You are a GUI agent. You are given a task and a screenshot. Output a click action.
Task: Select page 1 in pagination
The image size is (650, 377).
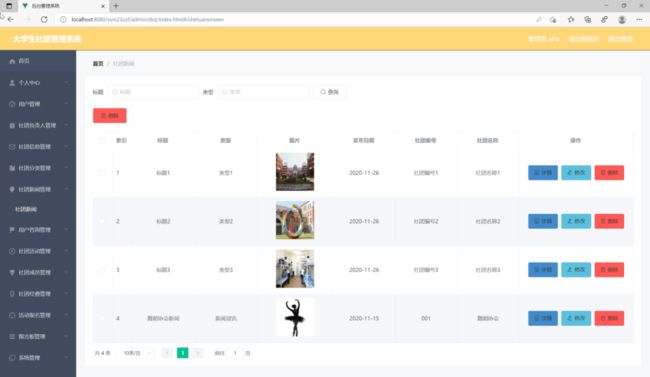182,353
